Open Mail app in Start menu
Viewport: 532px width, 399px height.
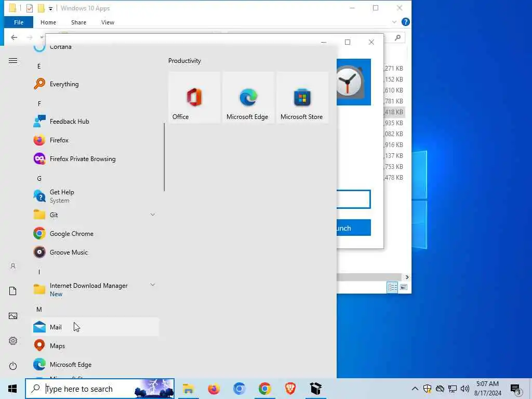[95, 327]
